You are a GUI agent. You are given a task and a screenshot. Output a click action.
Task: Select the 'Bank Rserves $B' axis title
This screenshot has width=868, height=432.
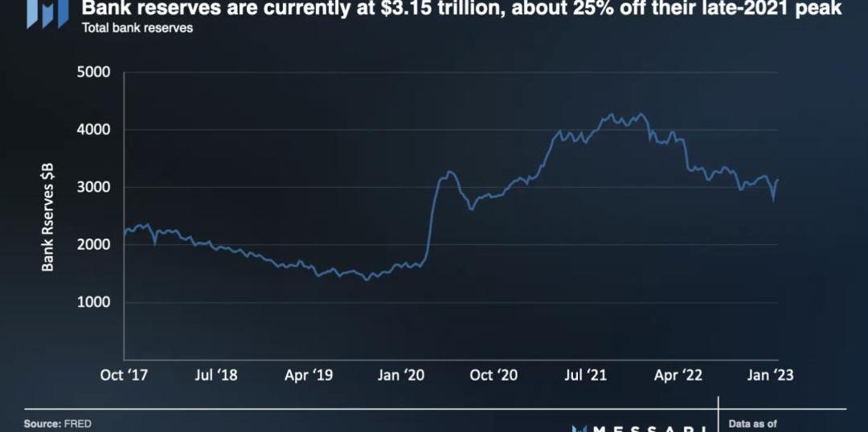[x=48, y=217]
